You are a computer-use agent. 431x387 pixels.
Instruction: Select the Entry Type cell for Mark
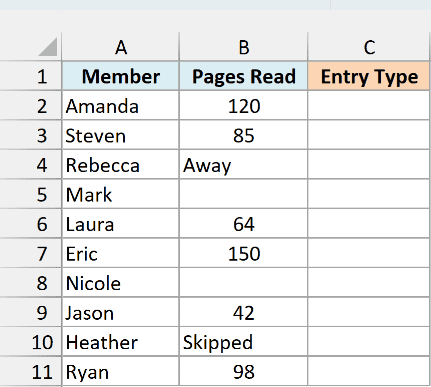point(369,194)
